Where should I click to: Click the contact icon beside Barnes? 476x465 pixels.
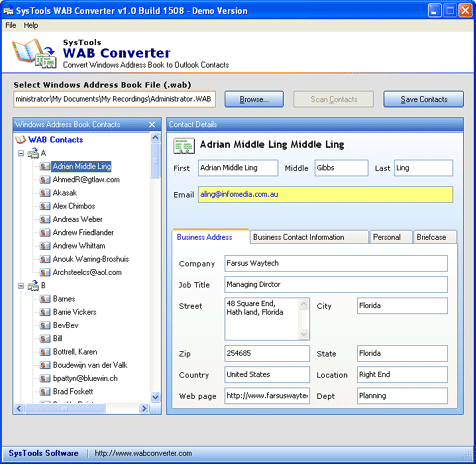[x=45, y=299]
